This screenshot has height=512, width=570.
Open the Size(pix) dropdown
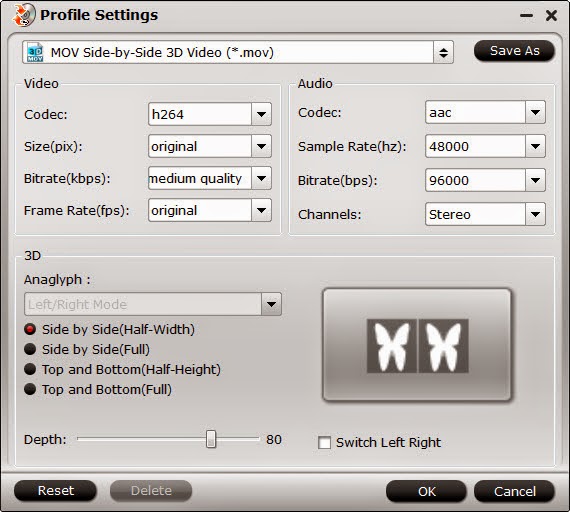click(x=261, y=146)
